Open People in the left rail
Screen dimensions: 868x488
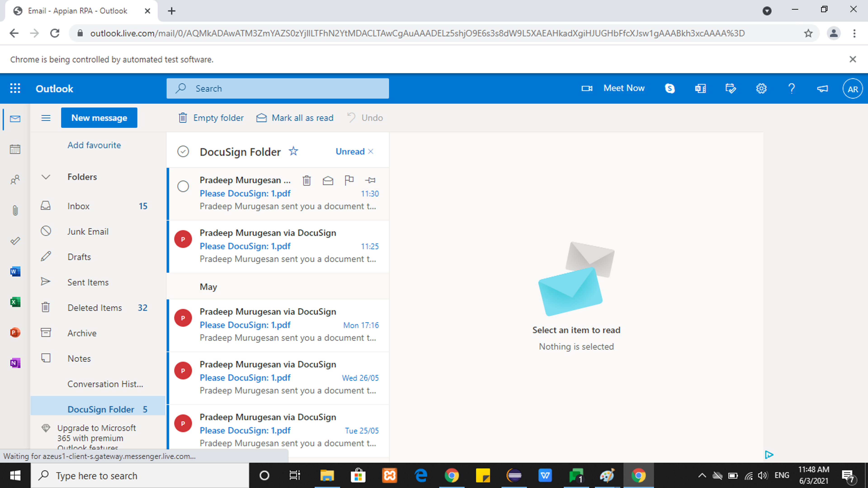click(x=15, y=180)
